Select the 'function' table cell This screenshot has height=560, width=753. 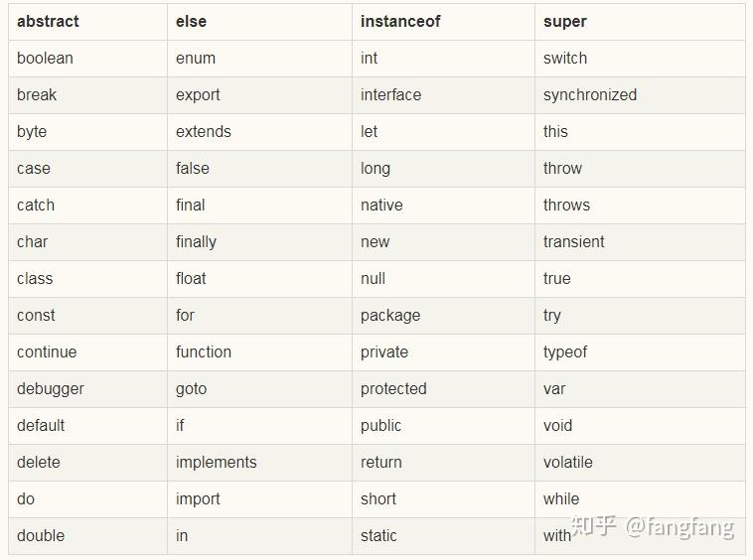(x=204, y=351)
